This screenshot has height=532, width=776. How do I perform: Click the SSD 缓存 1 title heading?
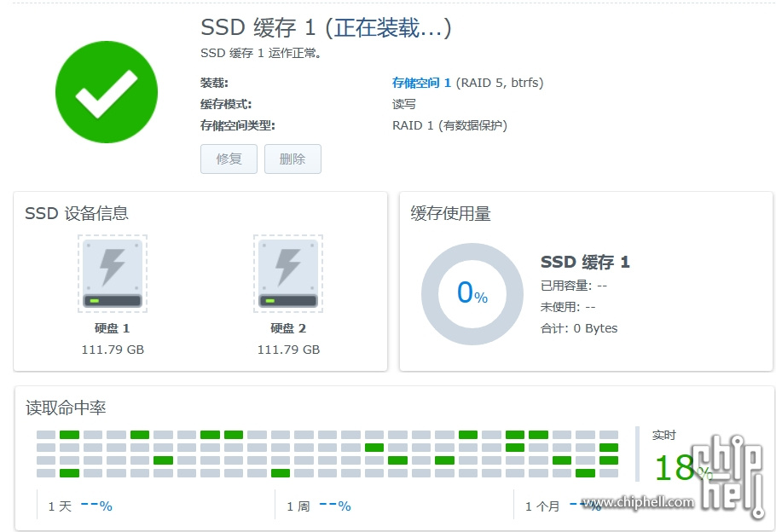(x=326, y=27)
